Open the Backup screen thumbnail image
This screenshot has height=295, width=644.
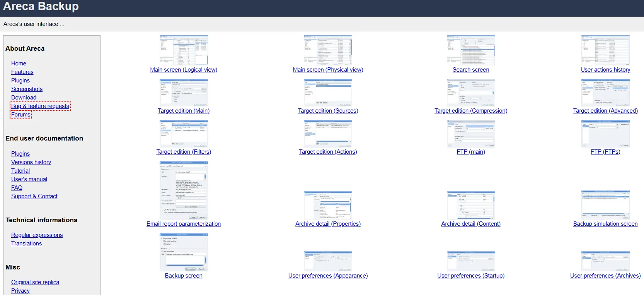184,252
